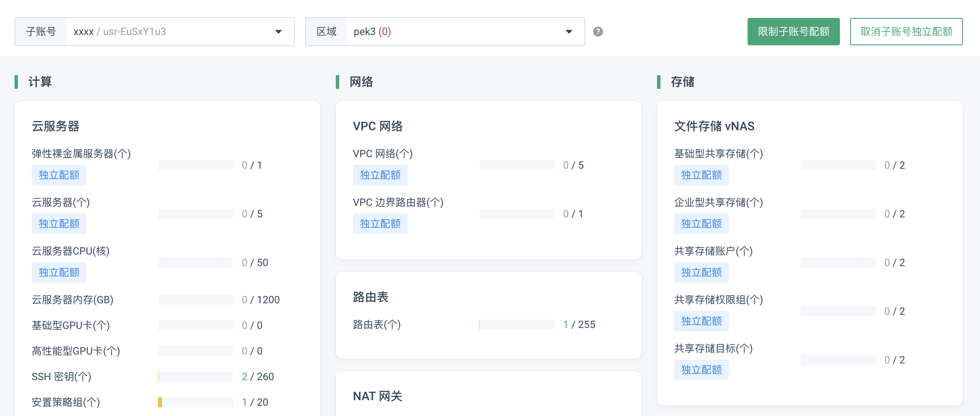This screenshot has height=416, width=980.
Task: Click 独立配额 tag under 基础型共享存储
Action: click(701, 175)
